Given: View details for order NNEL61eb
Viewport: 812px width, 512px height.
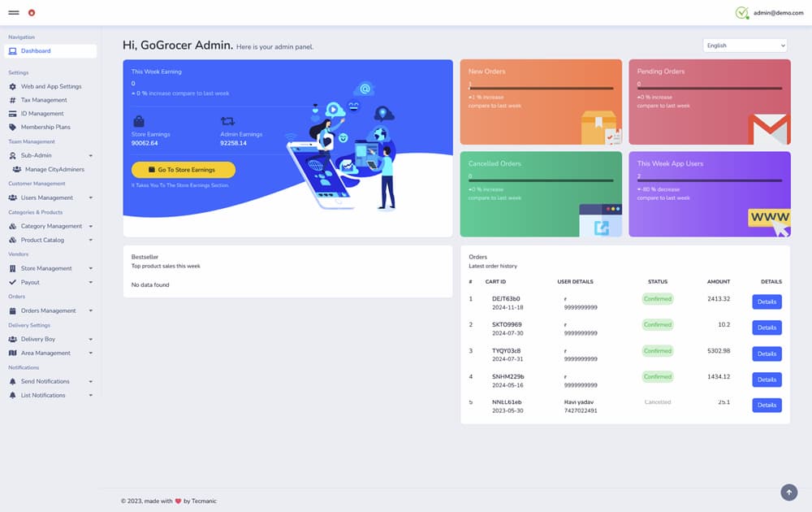Looking at the screenshot, I should [767, 406].
